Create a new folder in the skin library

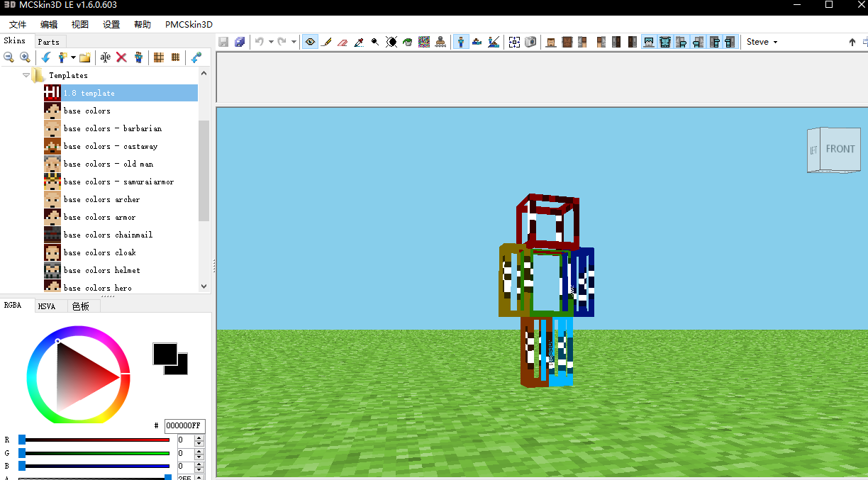point(85,57)
